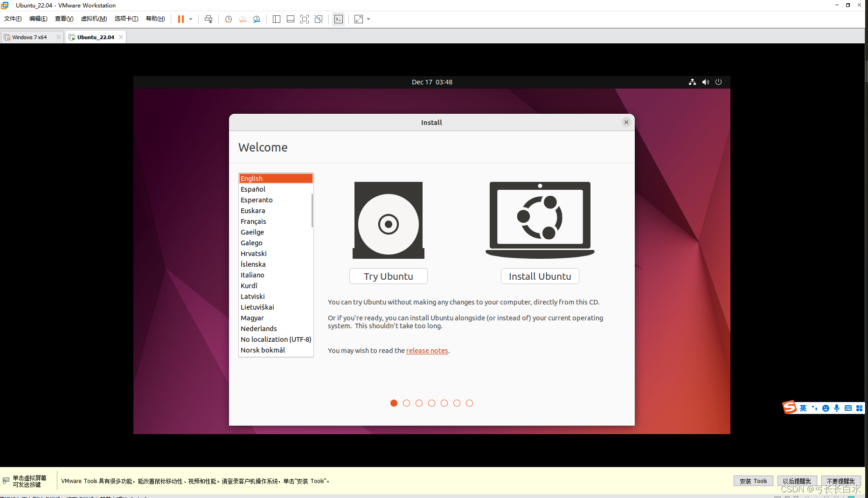Open the 文件(F) menu
The image size is (868, 498).
pos(13,19)
